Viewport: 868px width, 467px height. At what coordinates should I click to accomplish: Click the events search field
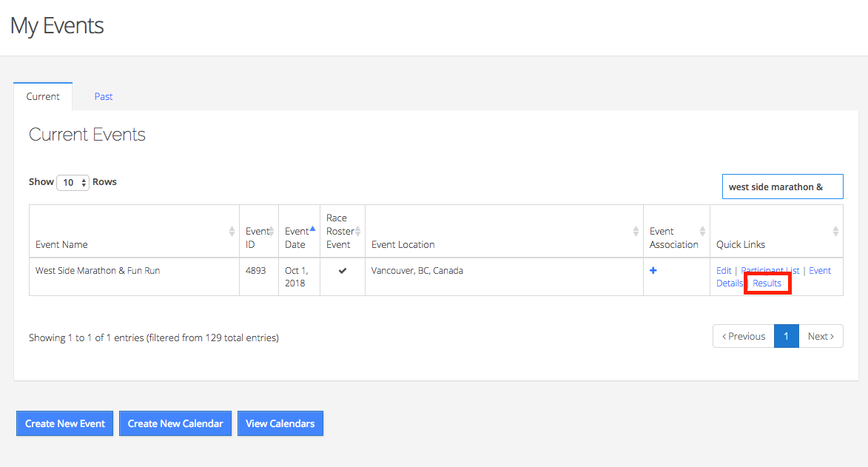[x=782, y=187]
